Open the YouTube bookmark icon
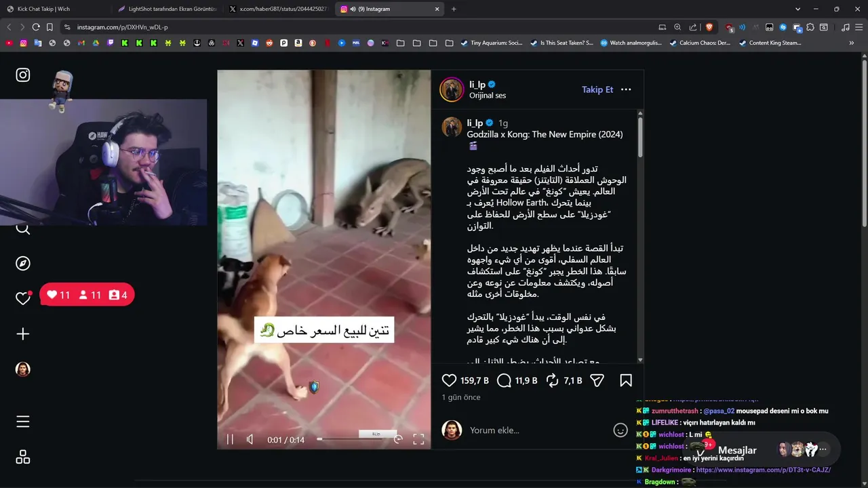Screen dimensions: 868x488 point(9,43)
